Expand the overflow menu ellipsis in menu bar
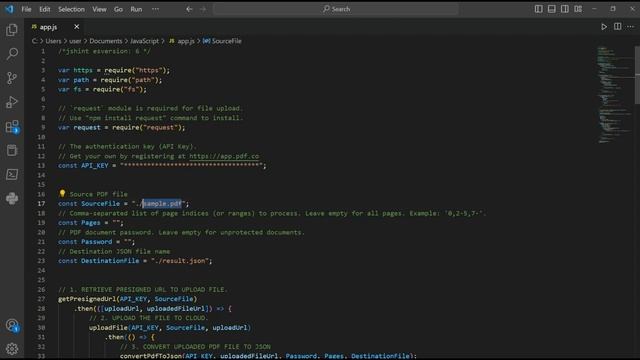 click(x=156, y=9)
